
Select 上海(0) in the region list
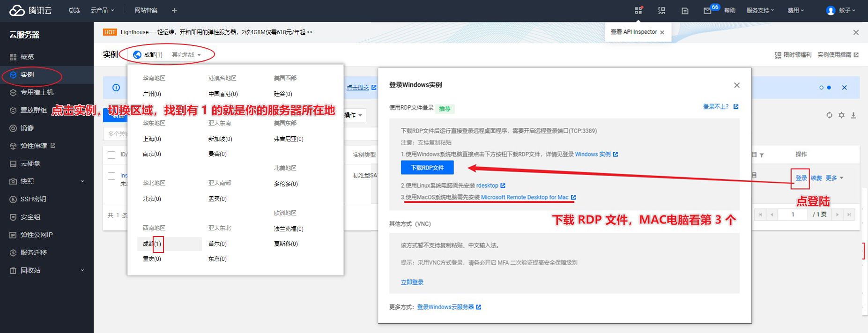coord(152,139)
